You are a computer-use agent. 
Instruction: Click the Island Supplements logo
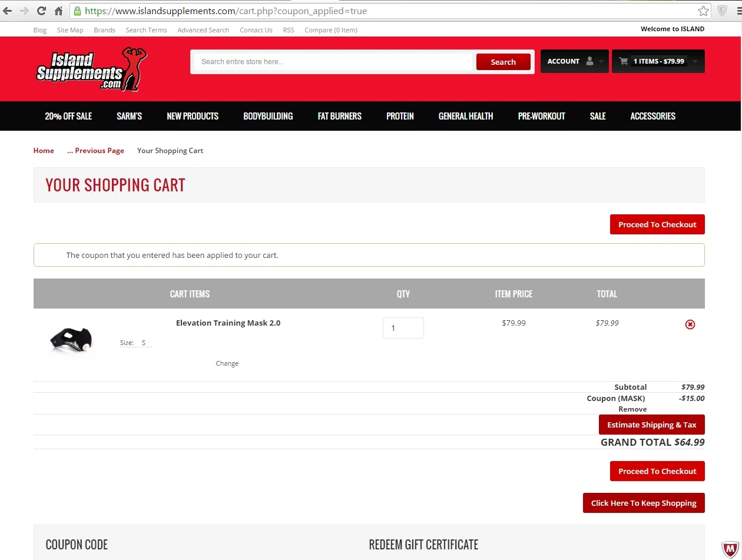pyautogui.click(x=91, y=69)
